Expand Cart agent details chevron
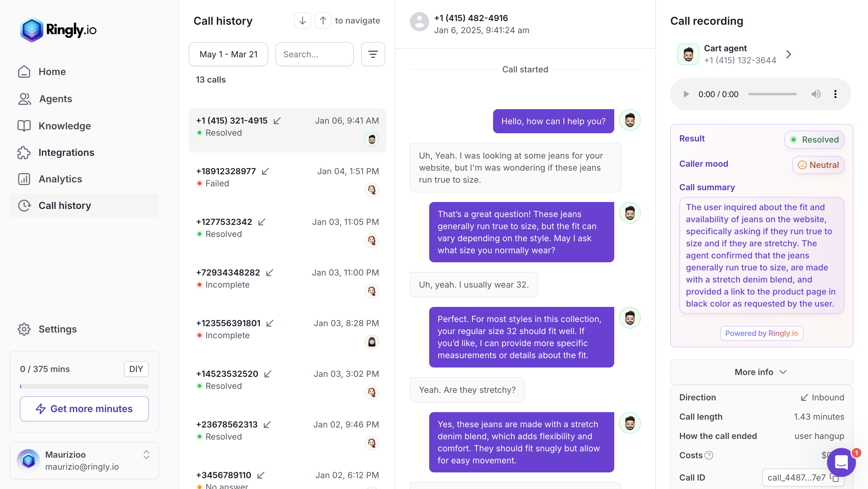Screen dimensions: 868x489 click(x=788, y=54)
